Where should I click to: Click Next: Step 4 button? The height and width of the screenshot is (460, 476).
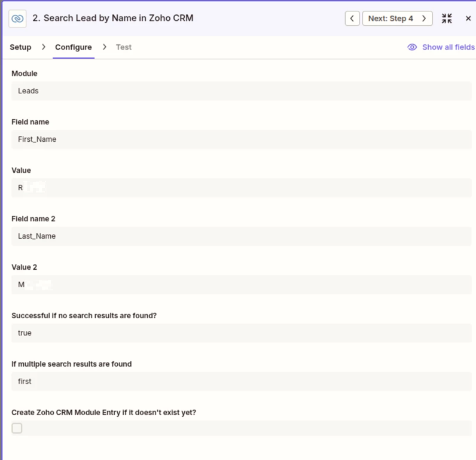[x=390, y=19]
